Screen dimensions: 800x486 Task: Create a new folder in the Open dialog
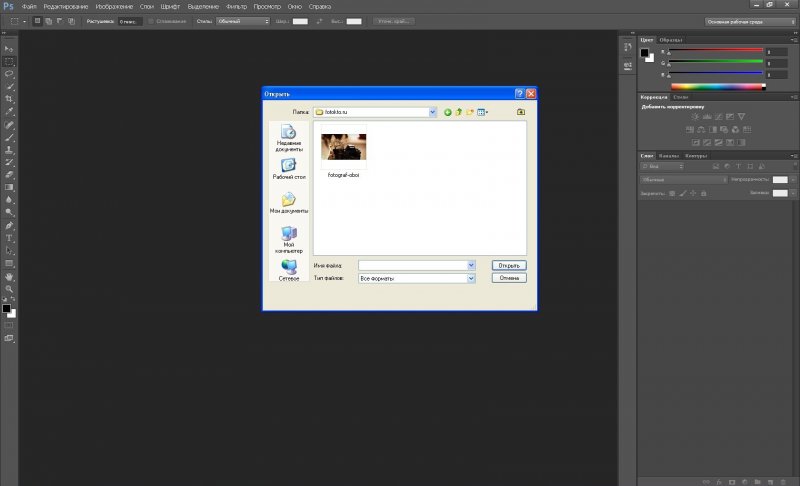(470, 112)
